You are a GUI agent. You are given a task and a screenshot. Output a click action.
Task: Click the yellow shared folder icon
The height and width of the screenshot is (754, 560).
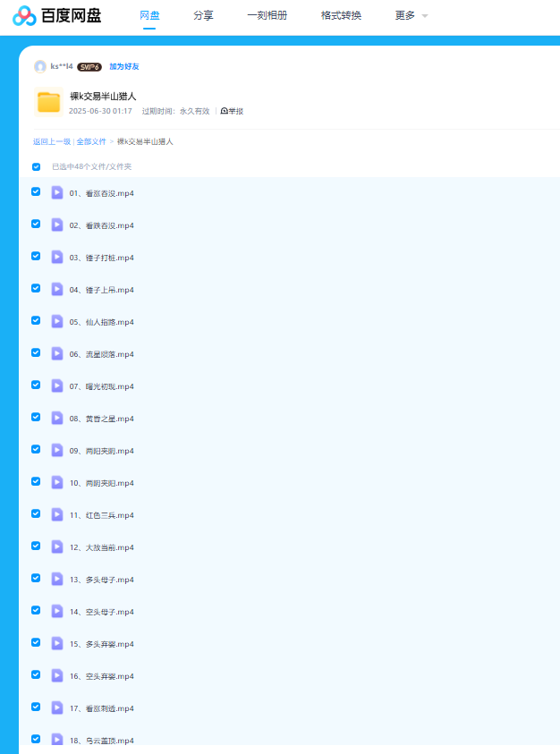coord(48,103)
